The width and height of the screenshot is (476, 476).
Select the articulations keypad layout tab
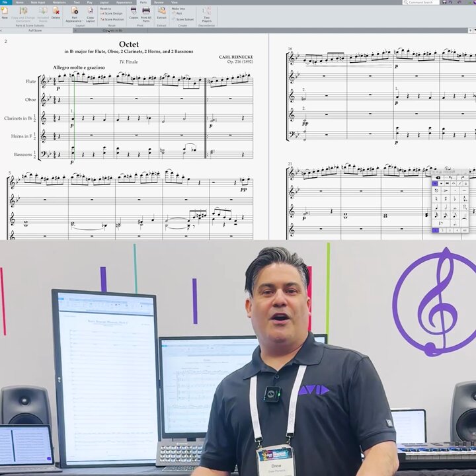tap(454, 183)
